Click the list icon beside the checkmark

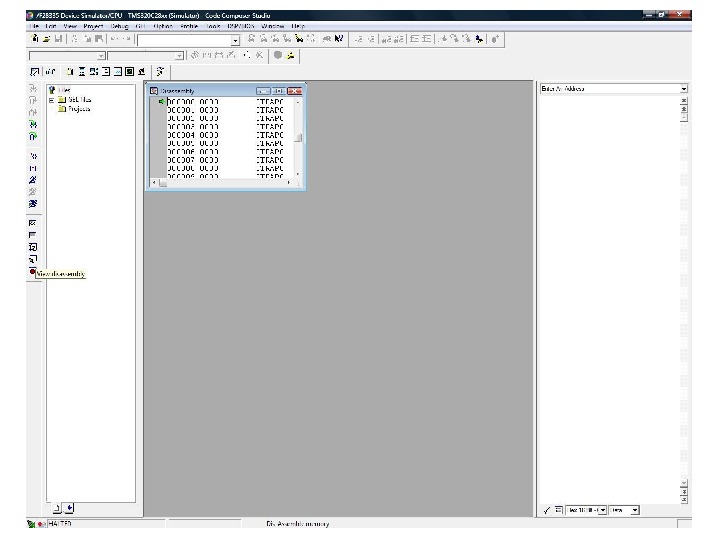point(558,510)
